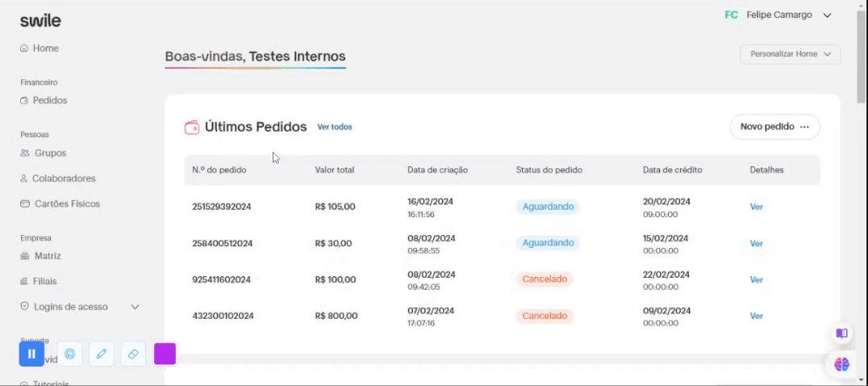The height and width of the screenshot is (386, 868).
Task: Click the wallet icon beside Últimos Pedidos
Action: click(x=192, y=128)
